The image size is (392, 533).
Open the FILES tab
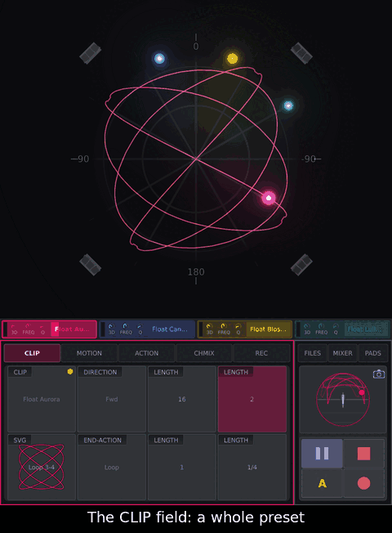pyautogui.click(x=313, y=353)
